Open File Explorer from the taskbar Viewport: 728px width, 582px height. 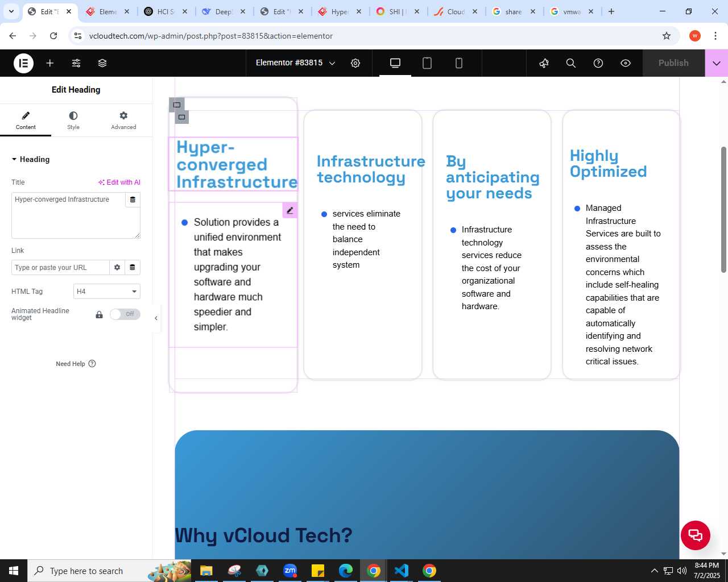click(206, 571)
